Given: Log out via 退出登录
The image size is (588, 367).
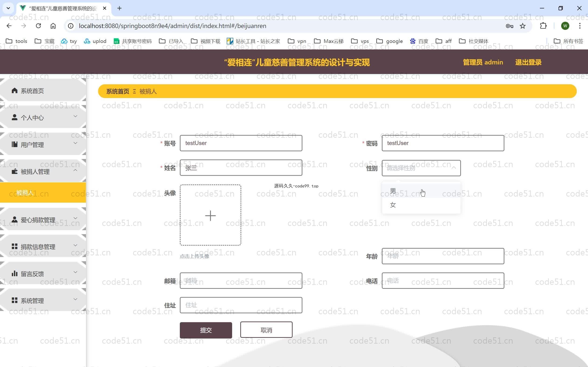Looking at the screenshot, I should [x=528, y=62].
